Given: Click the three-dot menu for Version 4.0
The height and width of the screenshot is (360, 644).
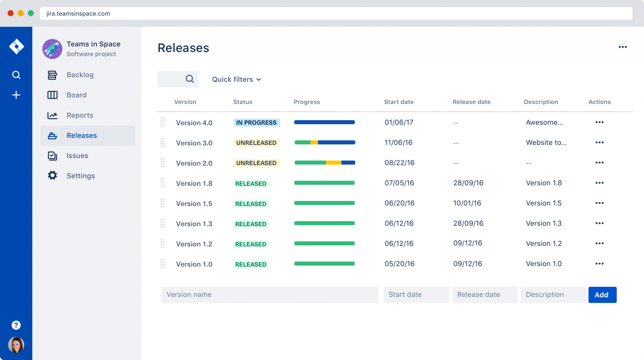Looking at the screenshot, I should click(x=599, y=122).
